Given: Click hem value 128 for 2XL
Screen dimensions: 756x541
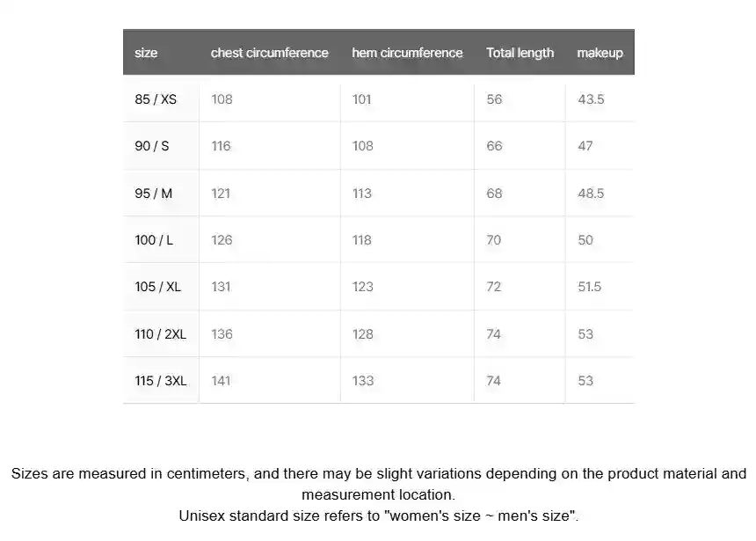Looking at the screenshot, I should point(362,334).
